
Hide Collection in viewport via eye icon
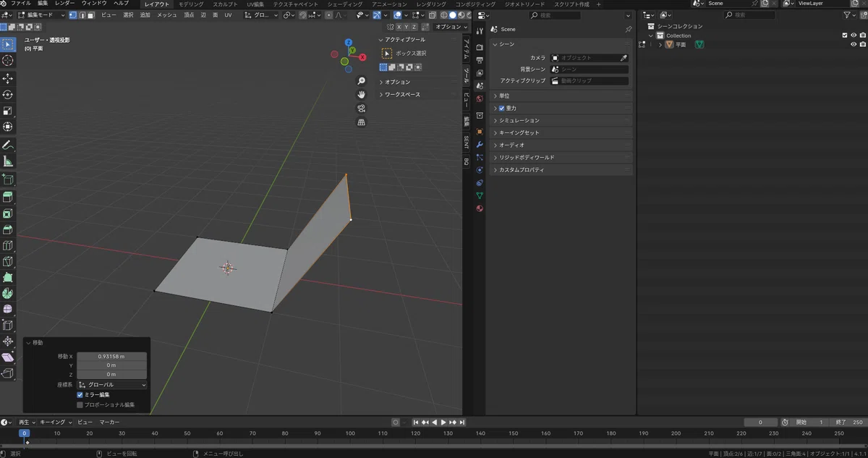click(854, 35)
